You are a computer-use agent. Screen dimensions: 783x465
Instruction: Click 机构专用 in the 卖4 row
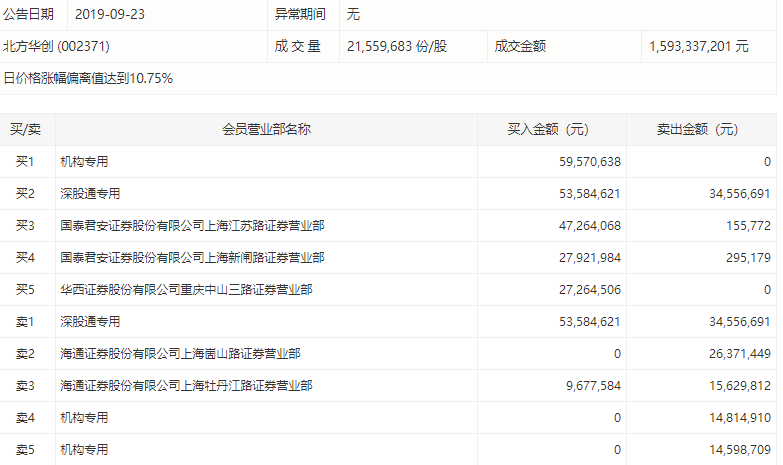(84, 418)
